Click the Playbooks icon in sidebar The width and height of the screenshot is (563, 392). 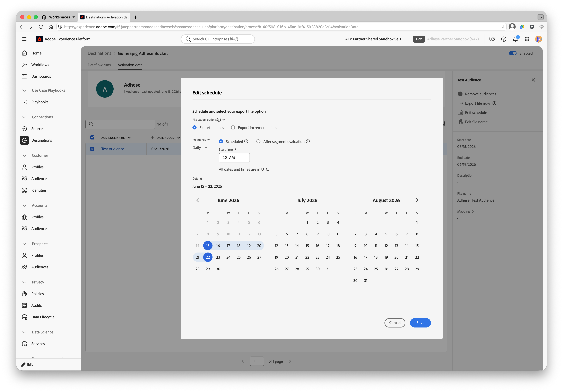[24, 102]
